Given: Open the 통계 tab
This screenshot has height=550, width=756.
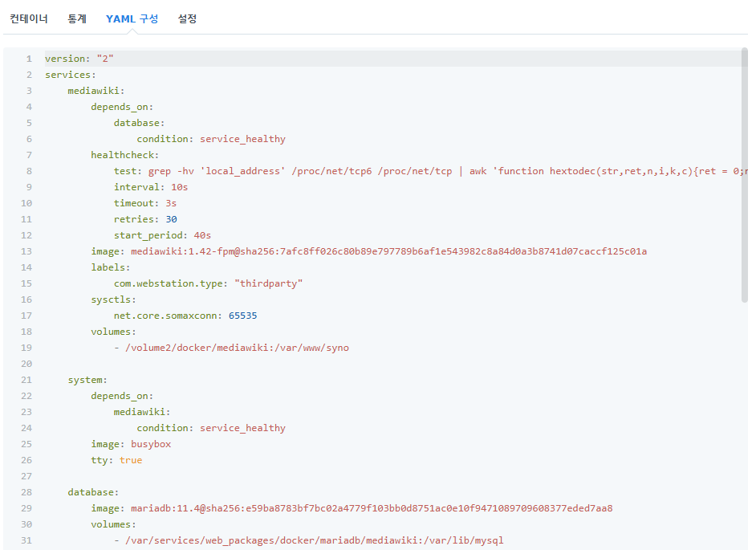Looking at the screenshot, I should [x=77, y=18].
